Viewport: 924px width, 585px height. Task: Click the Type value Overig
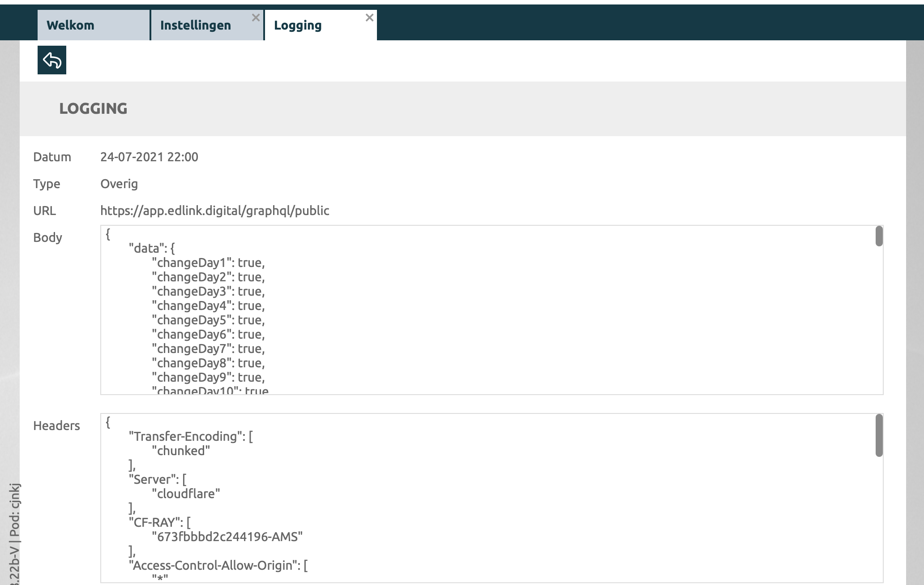[119, 184]
